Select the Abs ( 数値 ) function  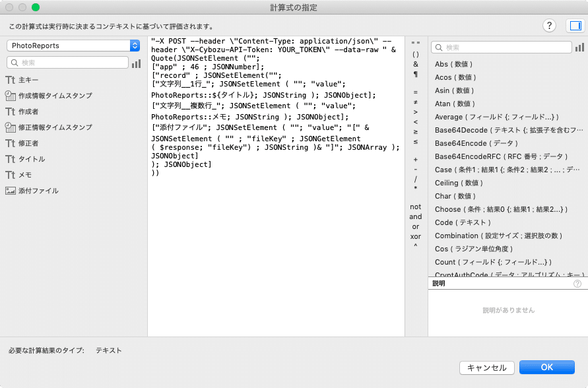coord(453,64)
